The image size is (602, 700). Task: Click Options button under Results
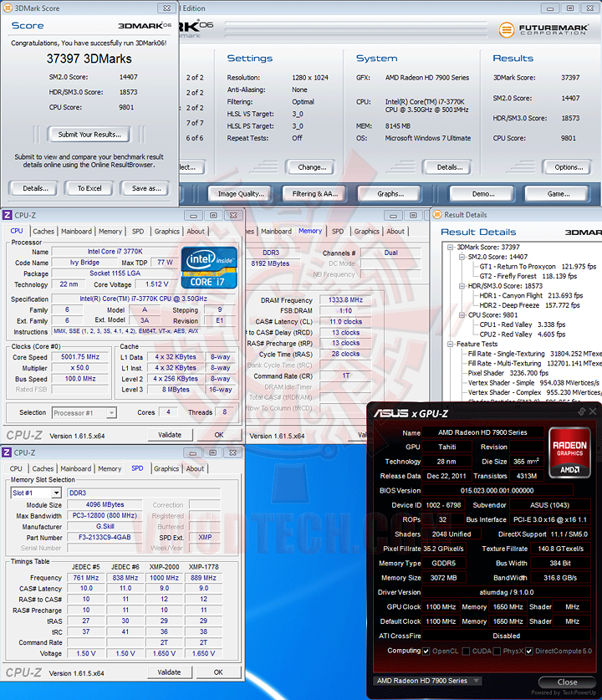pyautogui.click(x=569, y=167)
